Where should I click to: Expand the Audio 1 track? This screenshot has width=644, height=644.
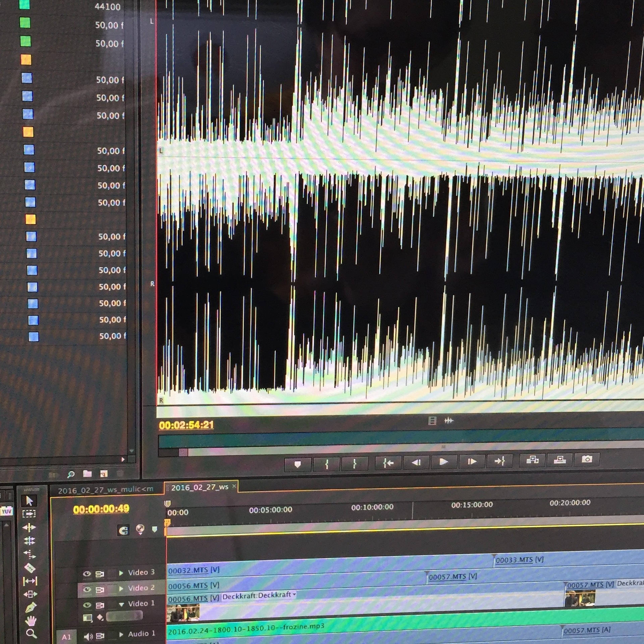(x=121, y=634)
